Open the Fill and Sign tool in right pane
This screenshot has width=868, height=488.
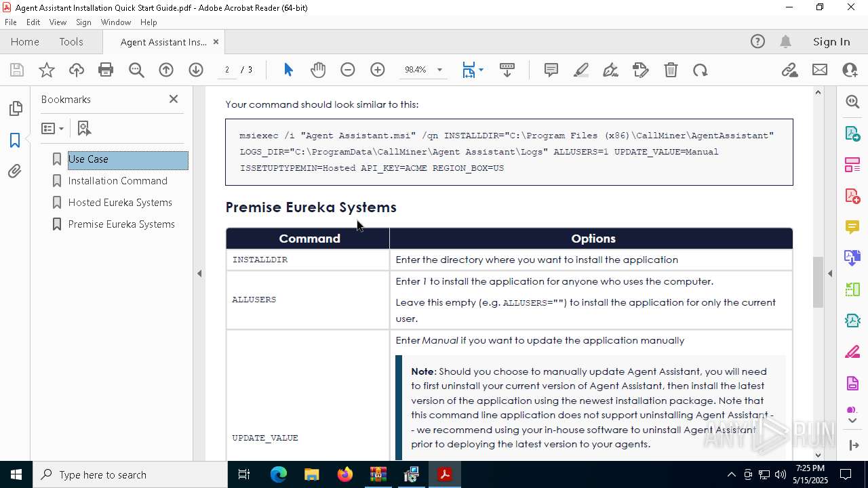(x=852, y=352)
